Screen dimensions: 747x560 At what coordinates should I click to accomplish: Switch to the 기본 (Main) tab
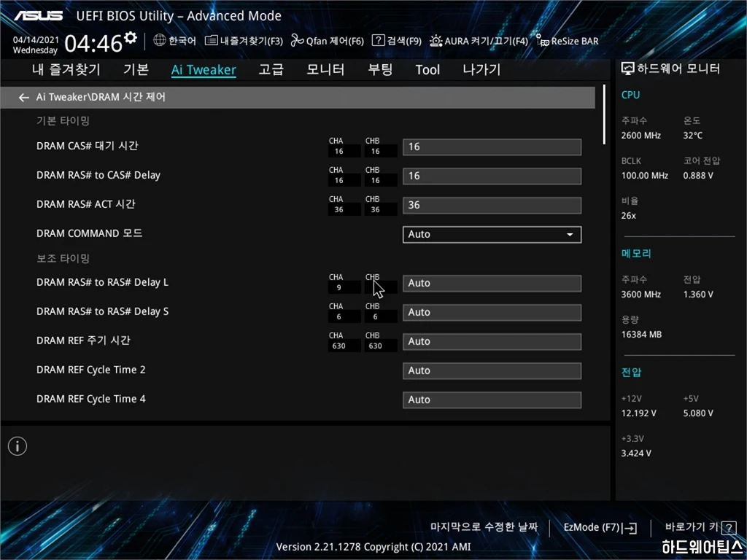[x=136, y=70]
